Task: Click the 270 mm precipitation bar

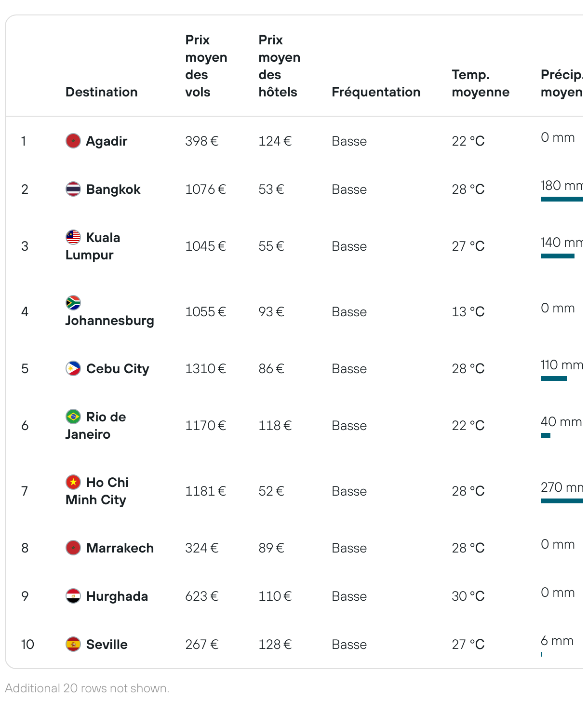Action: [x=562, y=501]
